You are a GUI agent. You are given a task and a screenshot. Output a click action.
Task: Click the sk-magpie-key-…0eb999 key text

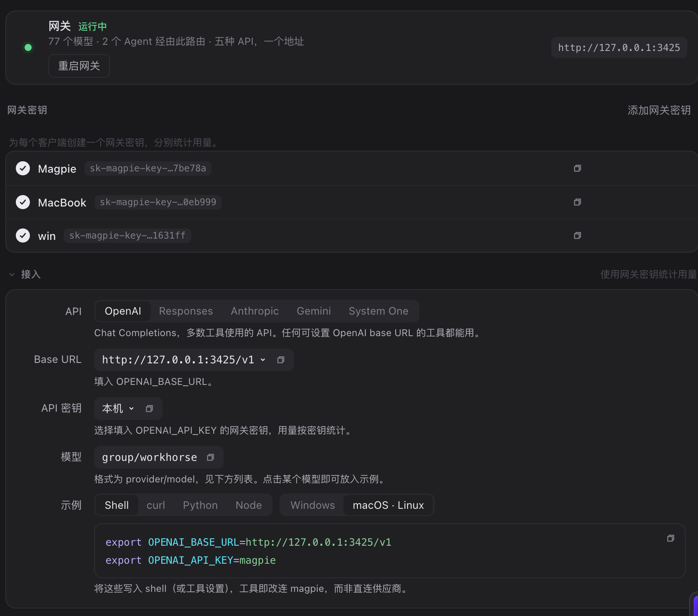point(158,202)
